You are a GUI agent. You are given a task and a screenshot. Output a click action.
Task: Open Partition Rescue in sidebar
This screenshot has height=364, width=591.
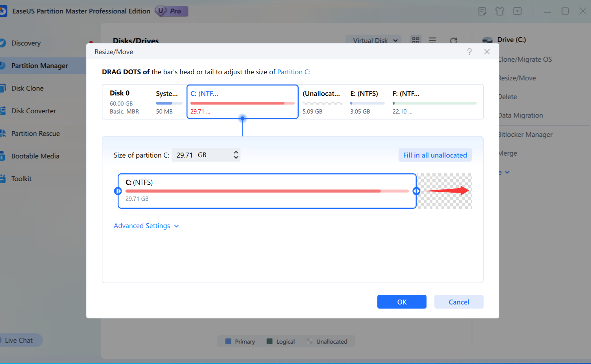(x=35, y=134)
